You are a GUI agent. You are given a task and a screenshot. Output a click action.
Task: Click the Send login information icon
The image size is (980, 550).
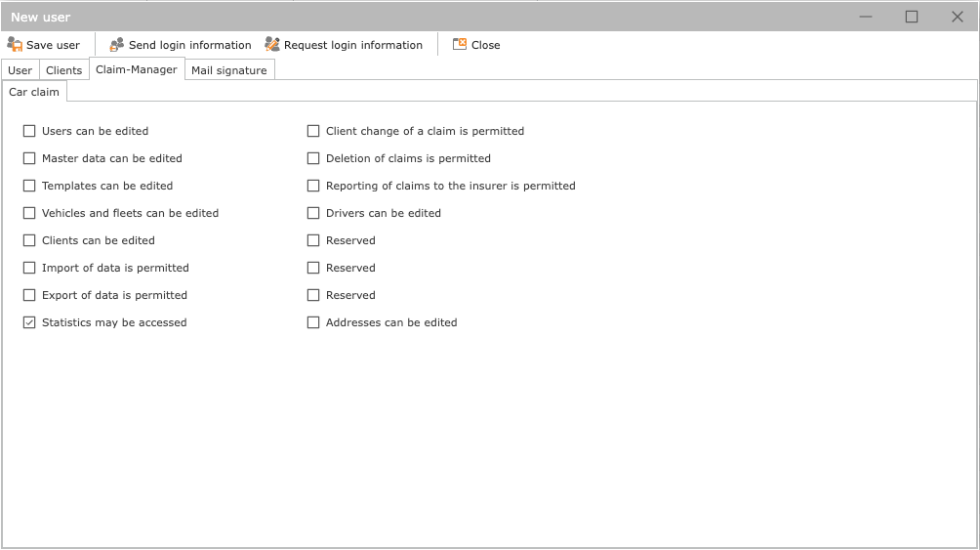117,45
